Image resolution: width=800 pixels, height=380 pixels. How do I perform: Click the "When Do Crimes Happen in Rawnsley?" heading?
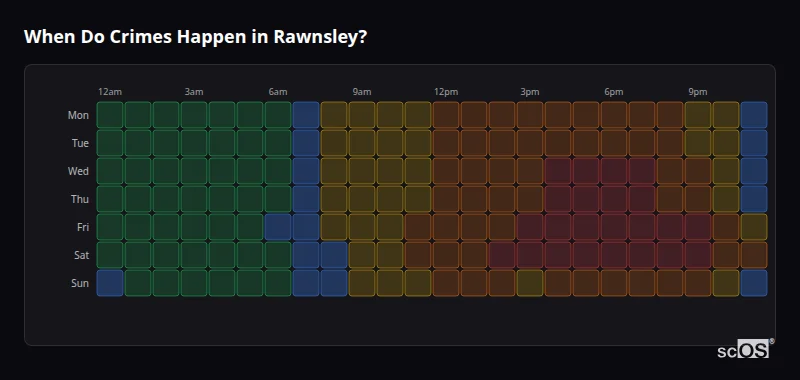(195, 37)
